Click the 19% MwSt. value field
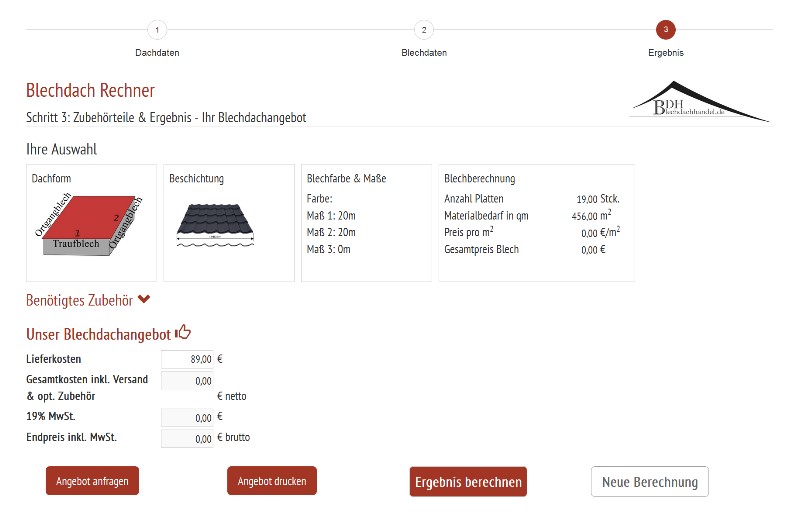The height and width of the screenshot is (512, 800). tap(188, 418)
